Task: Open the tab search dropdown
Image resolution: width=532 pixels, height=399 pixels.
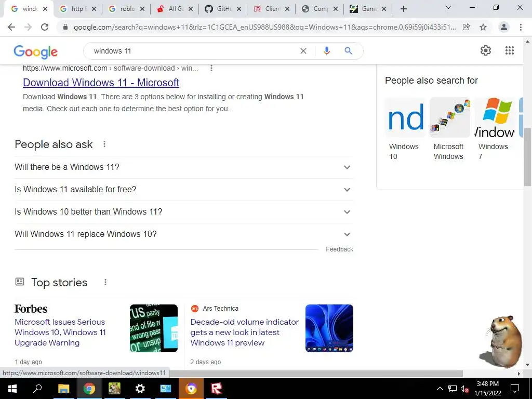Action: tap(448, 7)
